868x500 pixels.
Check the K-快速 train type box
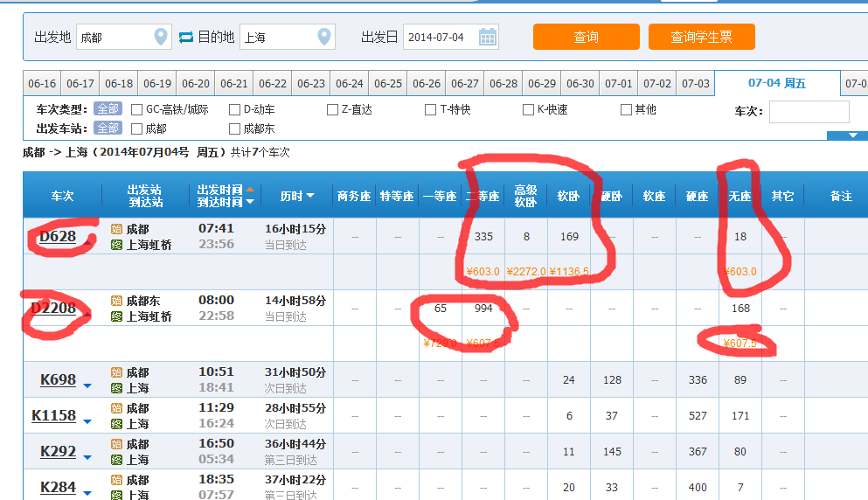click(x=529, y=109)
